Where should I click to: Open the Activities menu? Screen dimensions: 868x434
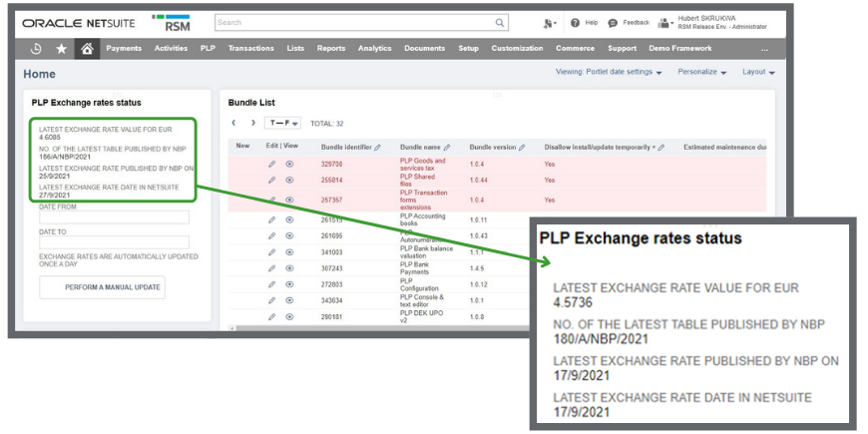tap(171, 49)
